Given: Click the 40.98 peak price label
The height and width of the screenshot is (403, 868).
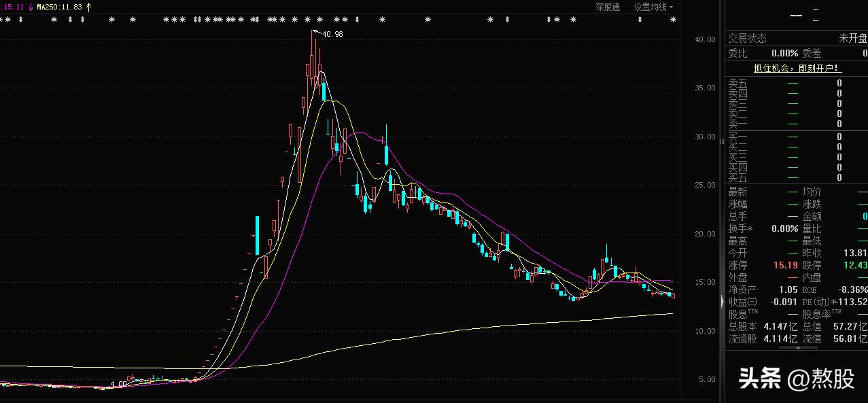Looking at the screenshot, I should (x=332, y=34).
